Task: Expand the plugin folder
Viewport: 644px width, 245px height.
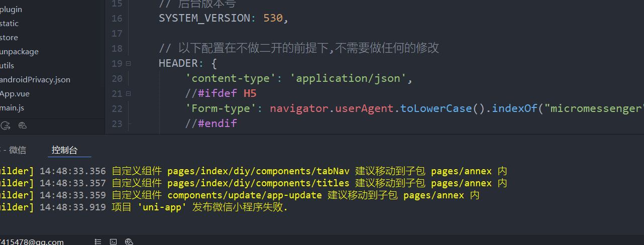Action: [x=11, y=10]
